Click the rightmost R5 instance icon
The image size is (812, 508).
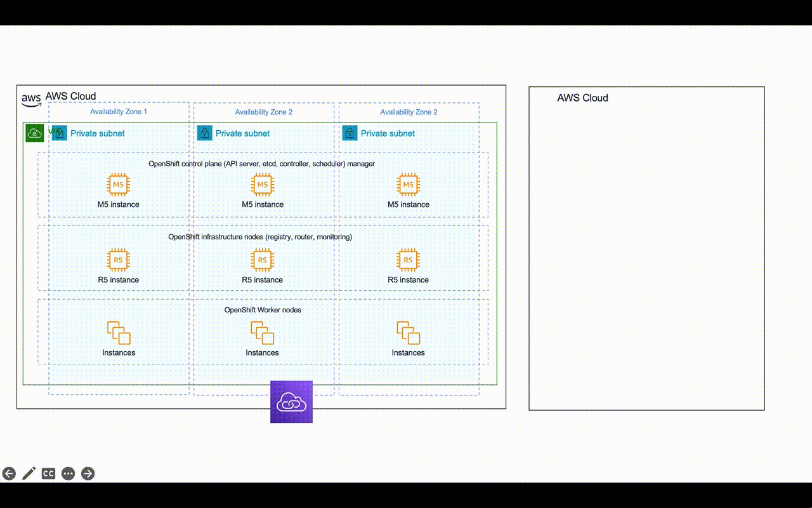click(408, 260)
